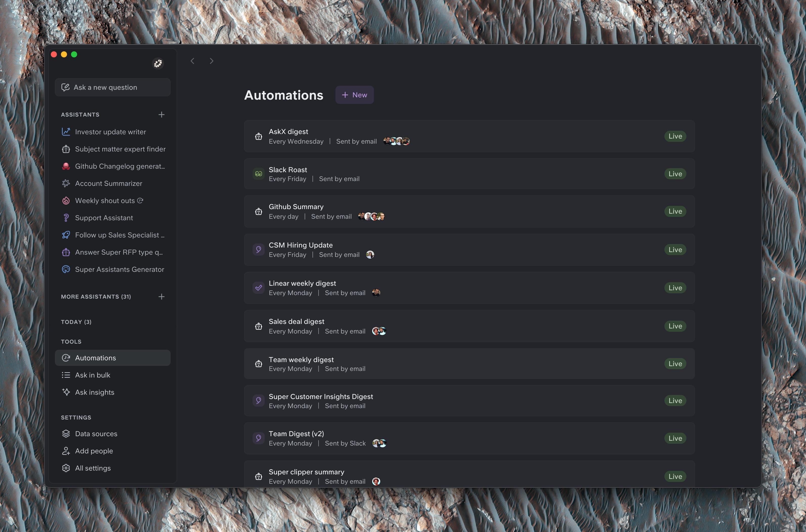Click the CSM Hiring Update balloon icon
The width and height of the screenshot is (806, 532).
(258, 250)
